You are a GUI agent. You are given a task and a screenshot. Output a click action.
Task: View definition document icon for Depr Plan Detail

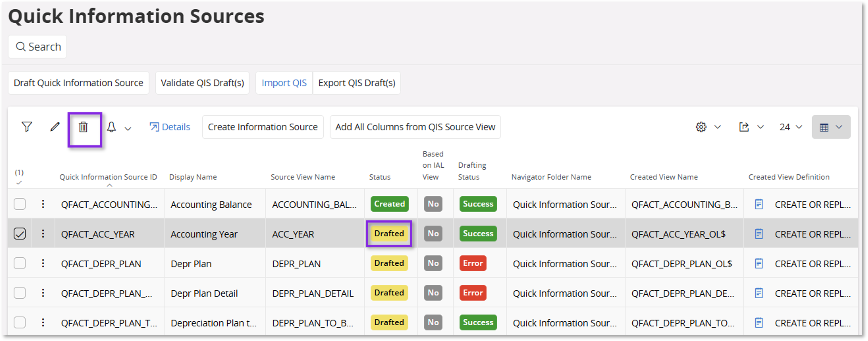click(758, 293)
